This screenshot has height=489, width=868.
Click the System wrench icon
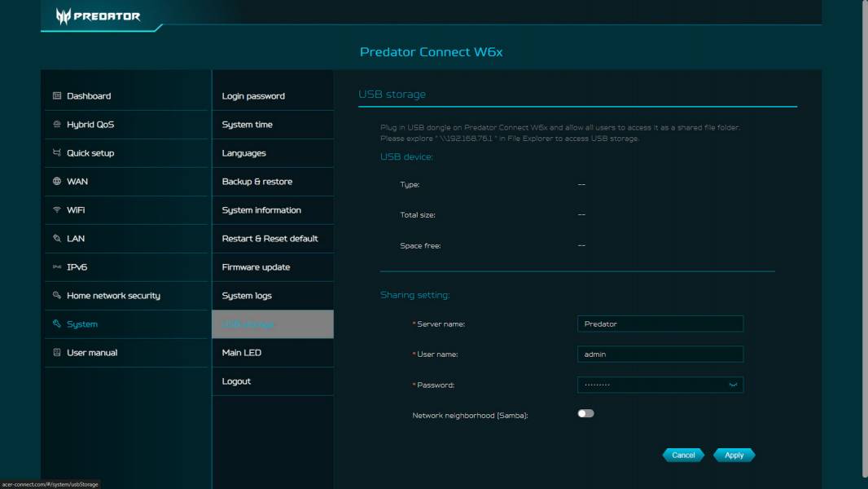56,324
